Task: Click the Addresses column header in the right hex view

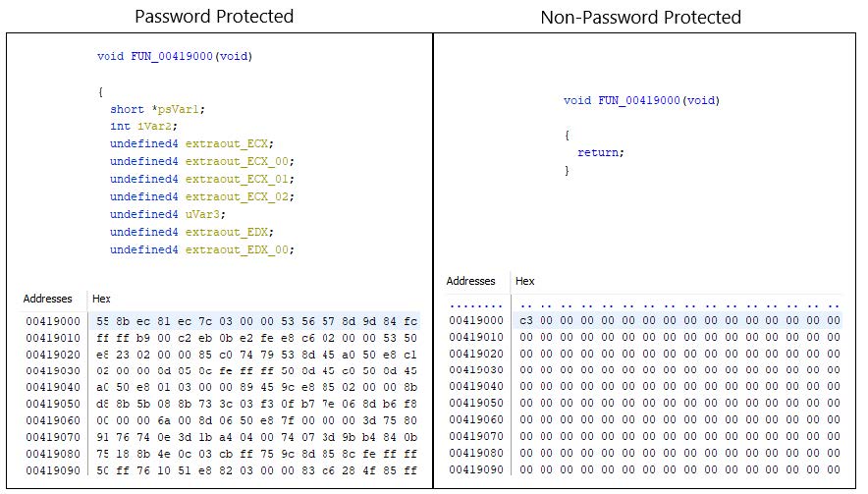Action: tap(470, 281)
